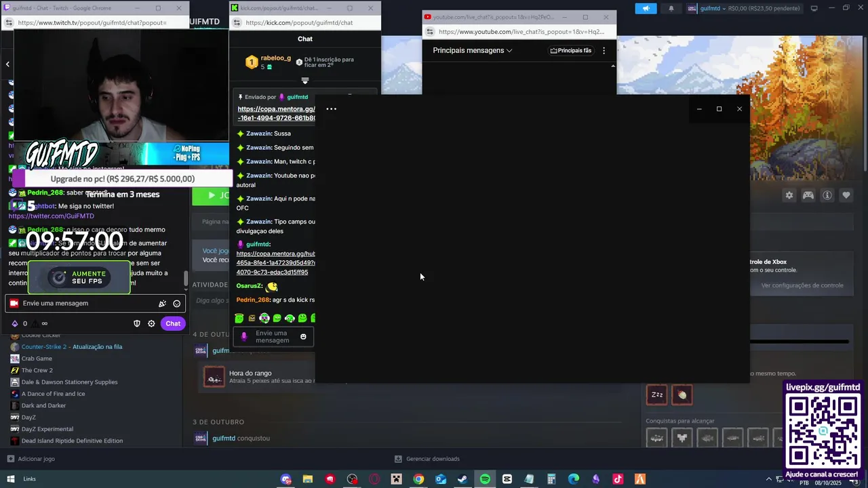Select Dale & Dawson Stationery Supplies

tap(69, 382)
